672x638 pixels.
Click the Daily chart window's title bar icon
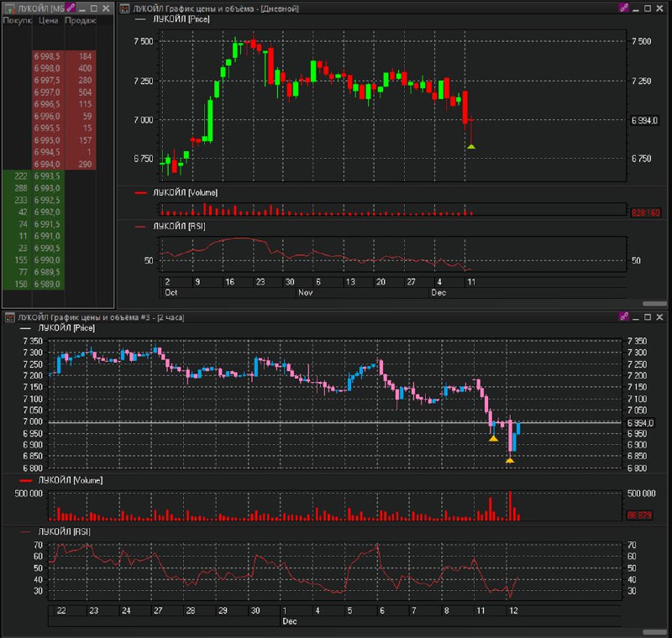(x=124, y=8)
